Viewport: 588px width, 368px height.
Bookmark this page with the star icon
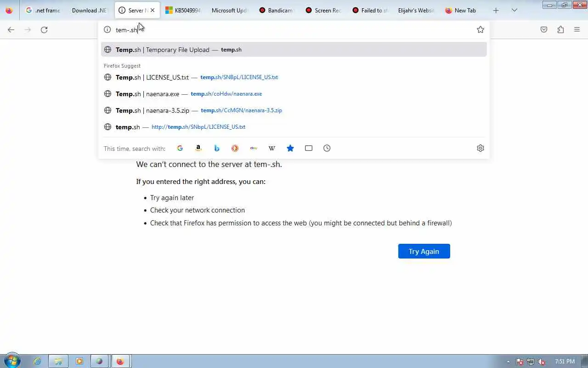pos(481,29)
